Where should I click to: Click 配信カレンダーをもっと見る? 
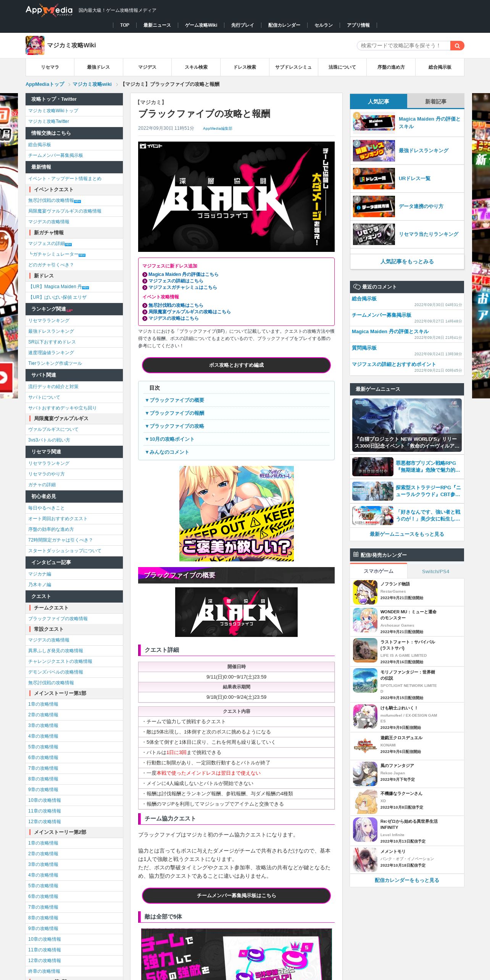click(x=407, y=880)
